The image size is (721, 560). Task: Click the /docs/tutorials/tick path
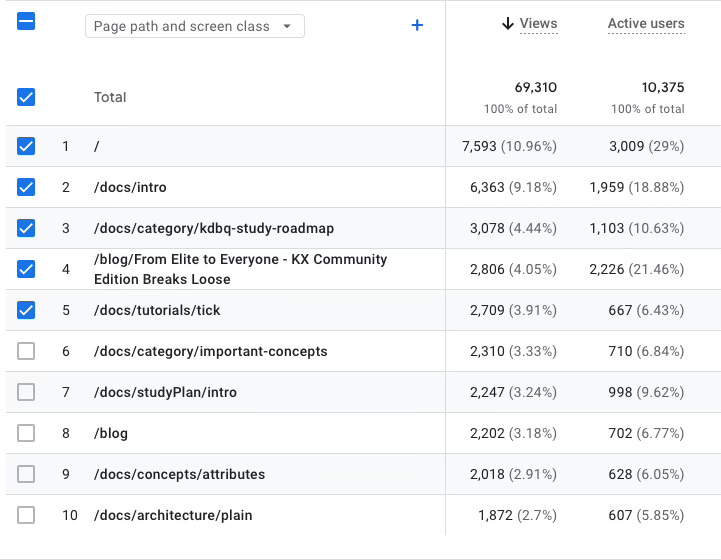pos(157,310)
